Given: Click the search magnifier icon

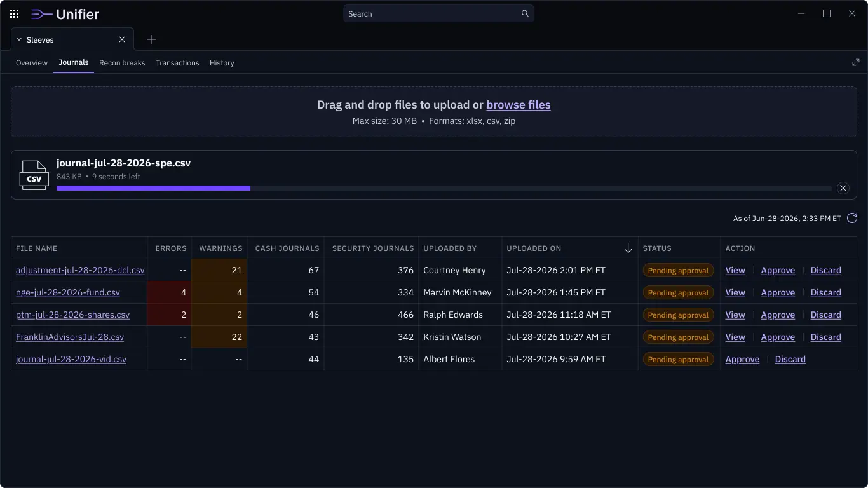Looking at the screenshot, I should (x=525, y=13).
